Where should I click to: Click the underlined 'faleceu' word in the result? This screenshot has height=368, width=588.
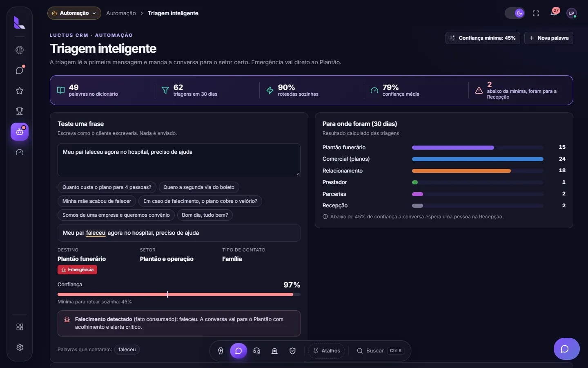[x=96, y=233]
